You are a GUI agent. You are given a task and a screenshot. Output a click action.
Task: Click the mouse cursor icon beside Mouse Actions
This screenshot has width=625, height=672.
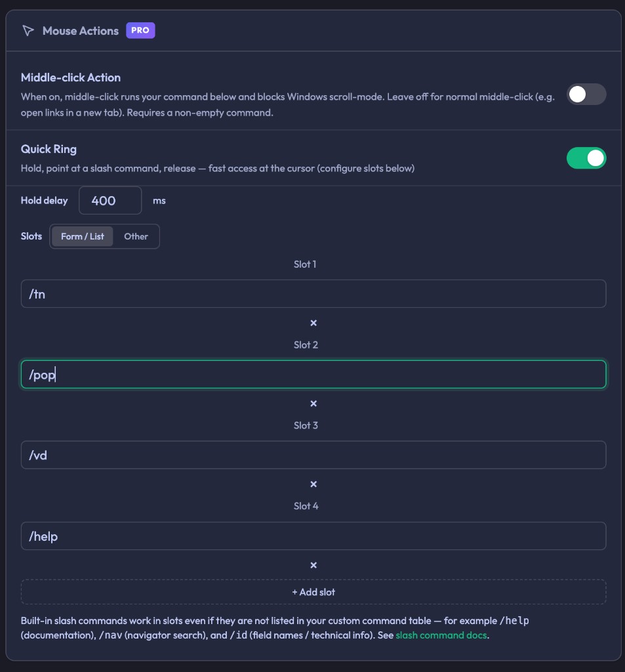pyautogui.click(x=27, y=30)
